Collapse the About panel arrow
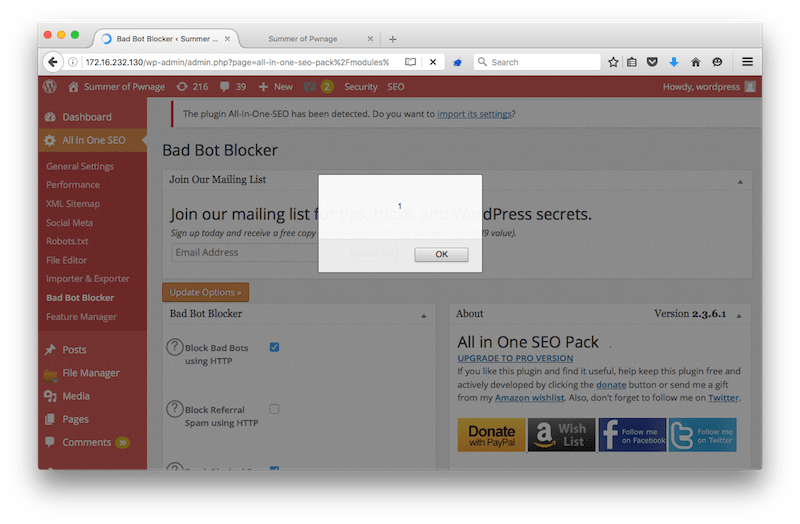 (739, 316)
